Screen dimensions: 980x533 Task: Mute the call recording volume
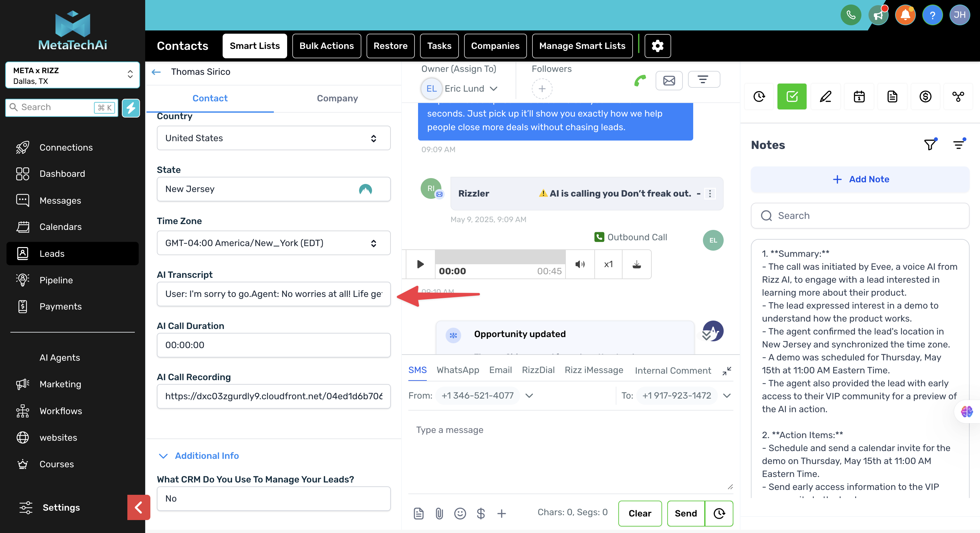click(580, 264)
